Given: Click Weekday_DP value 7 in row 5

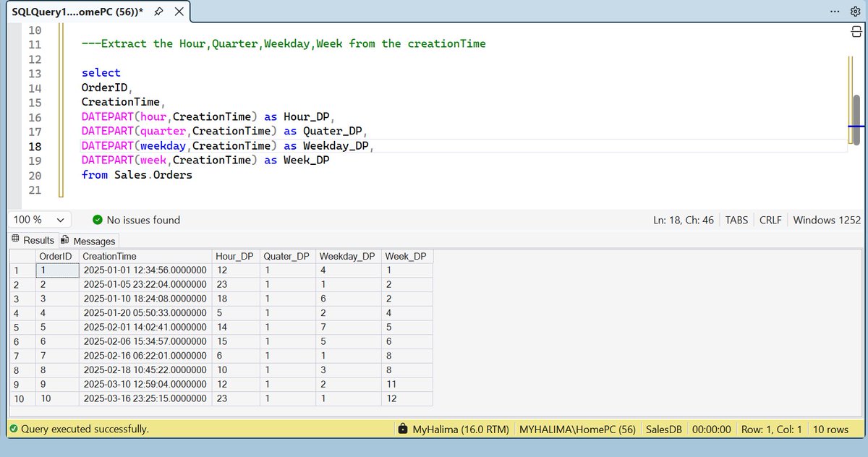Looking at the screenshot, I should coord(348,327).
